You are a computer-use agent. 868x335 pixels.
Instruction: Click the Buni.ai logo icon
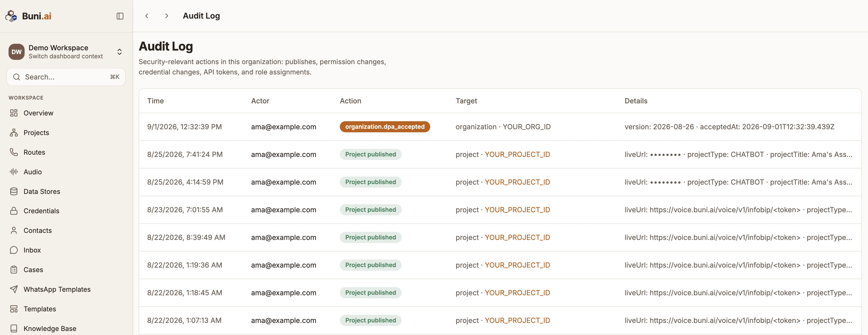11,16
